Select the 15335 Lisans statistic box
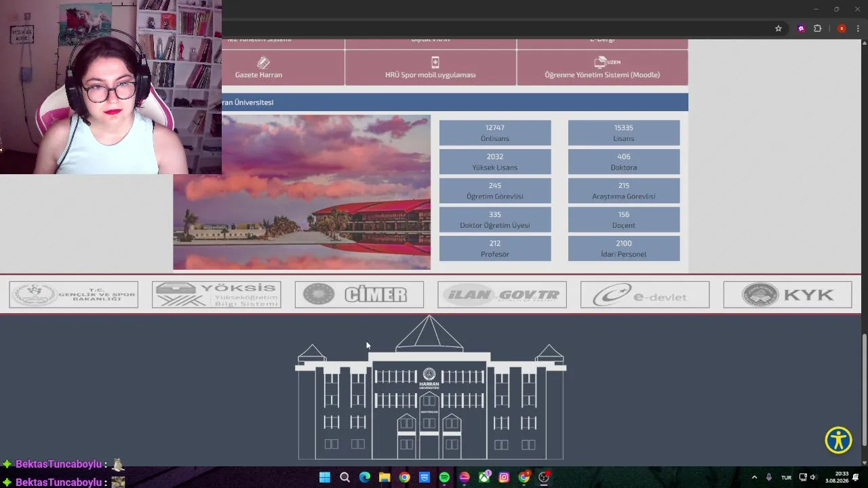Image resolution: width=868 pixels, height=488 pixels. pos(624,133)
